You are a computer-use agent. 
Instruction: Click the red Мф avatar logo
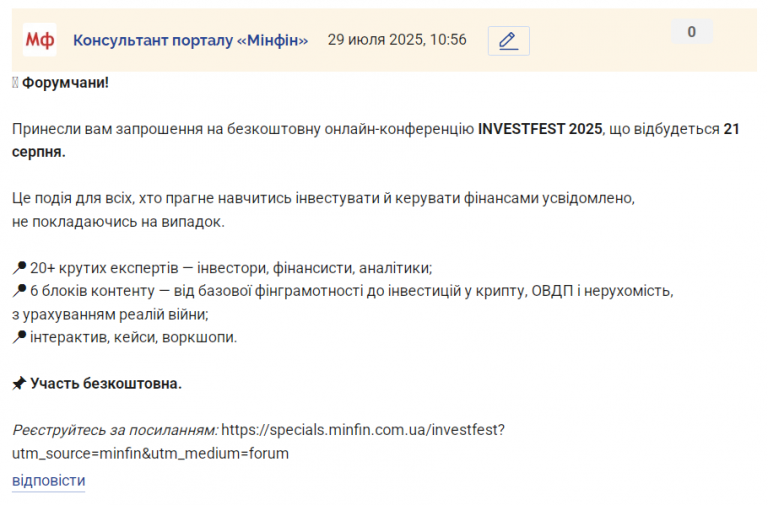pos(40,40)
